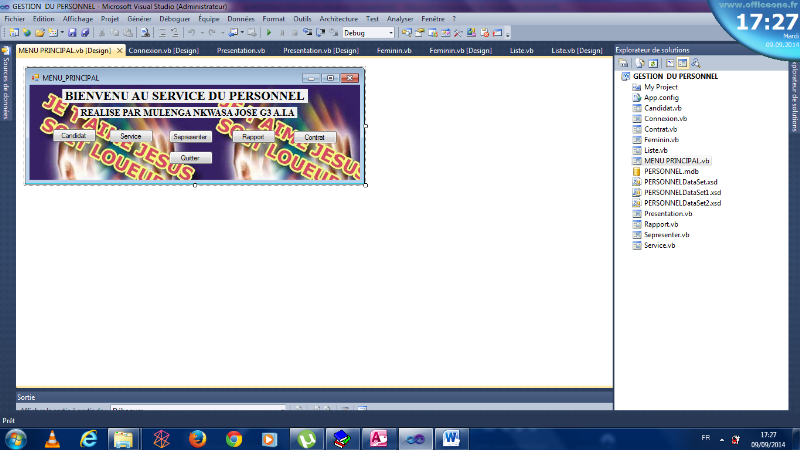Click the Paste toolbar icon
Viewport: 800px width, 450px height.
[x=128, y=33]
